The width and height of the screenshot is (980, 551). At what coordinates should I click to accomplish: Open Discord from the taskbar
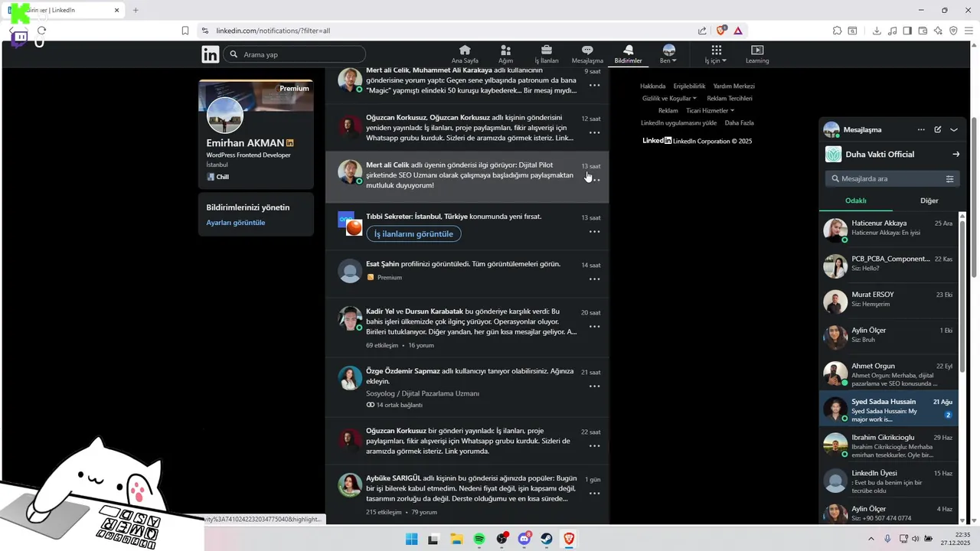(524, 539)
